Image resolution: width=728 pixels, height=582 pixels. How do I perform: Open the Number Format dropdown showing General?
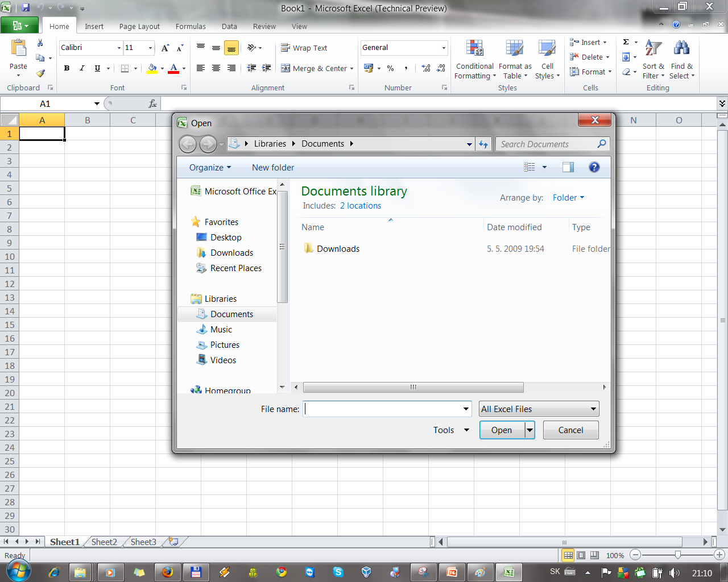point(444,48)
